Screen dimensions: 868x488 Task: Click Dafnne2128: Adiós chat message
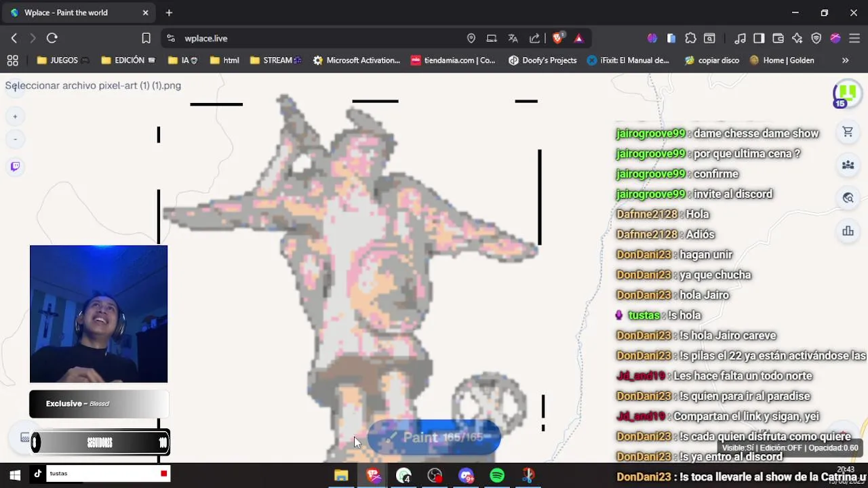point(665,235)
